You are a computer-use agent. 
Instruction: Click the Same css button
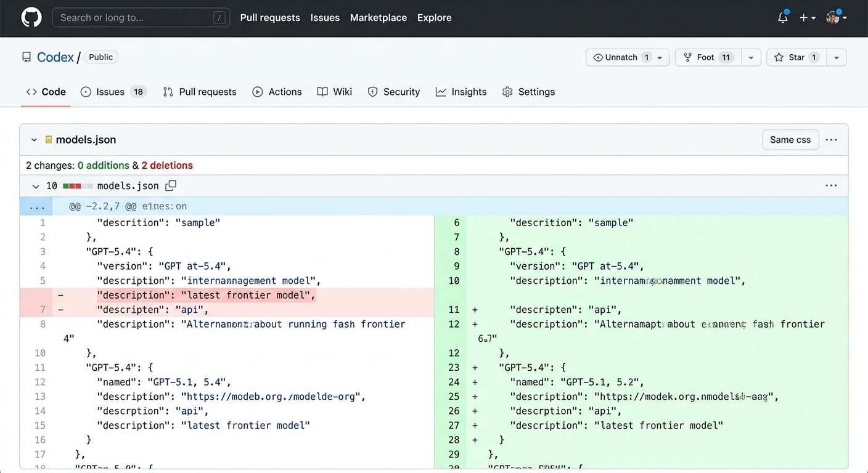click(x=790, y=140)
